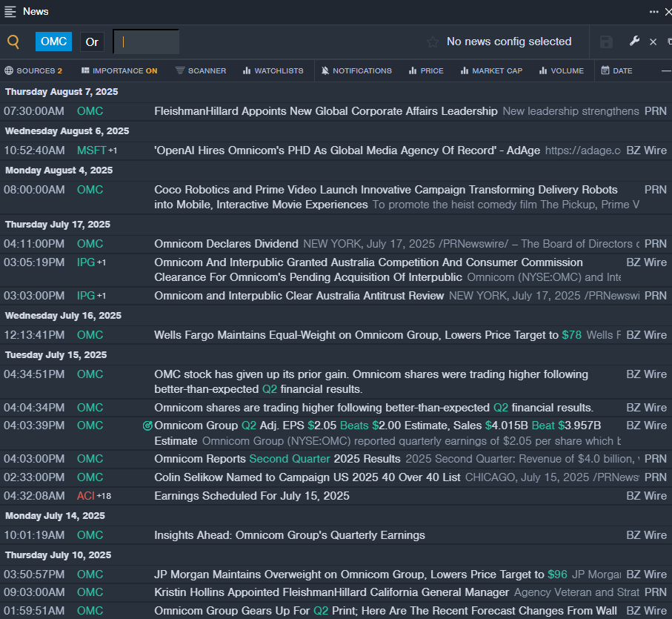
Task: Click the Tuesday July 15, 2025 date header
Action: (56, 355)
